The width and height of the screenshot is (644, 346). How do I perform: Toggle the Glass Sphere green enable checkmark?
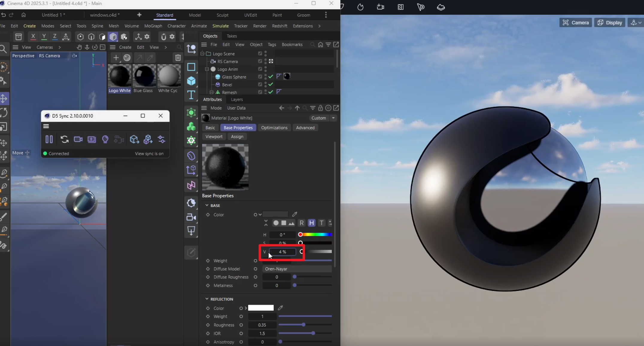point(271,77)
